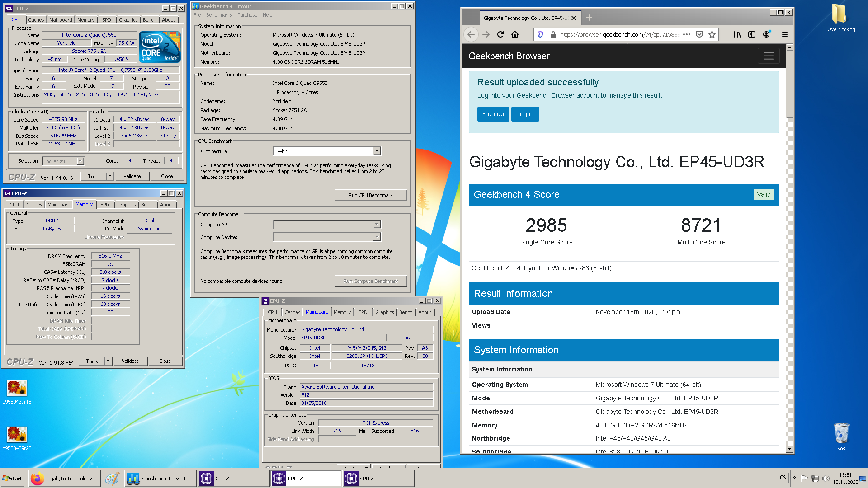The height and width of the screenshot is (488, 868).
Task: Open Benchmarks menu in Geekbench 4
Action: (x=219, y=15)
